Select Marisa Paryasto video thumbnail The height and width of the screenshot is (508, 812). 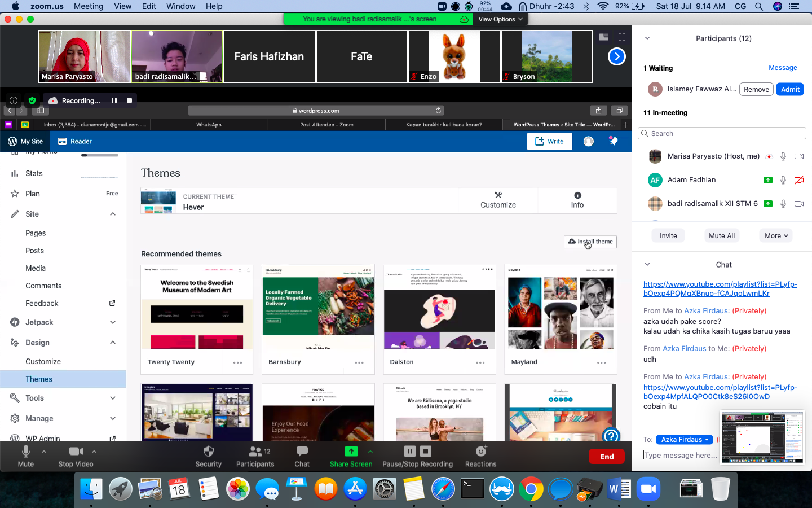click(x=84, y=56)
